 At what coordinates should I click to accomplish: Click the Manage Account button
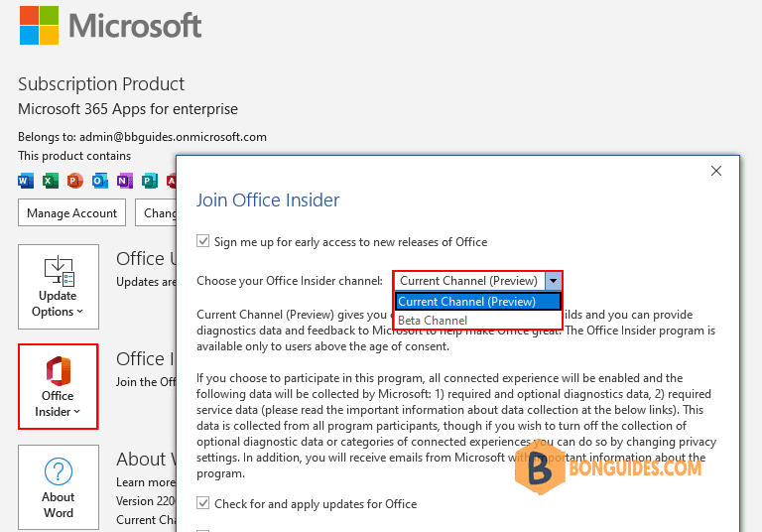tap(71, 213)
